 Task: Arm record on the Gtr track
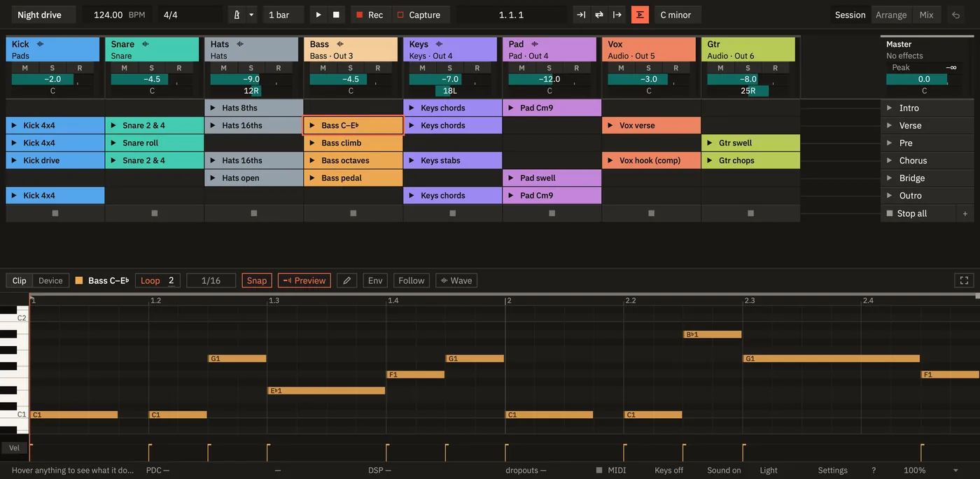[x=775, y=68]
